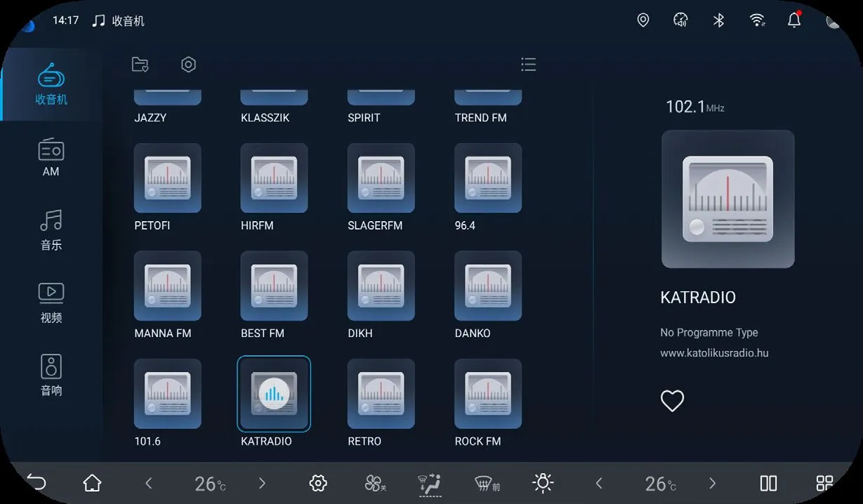Viewport: 863px width, 504px height.
Task: Tune to ROCK FM station
Action: point(488,394)
